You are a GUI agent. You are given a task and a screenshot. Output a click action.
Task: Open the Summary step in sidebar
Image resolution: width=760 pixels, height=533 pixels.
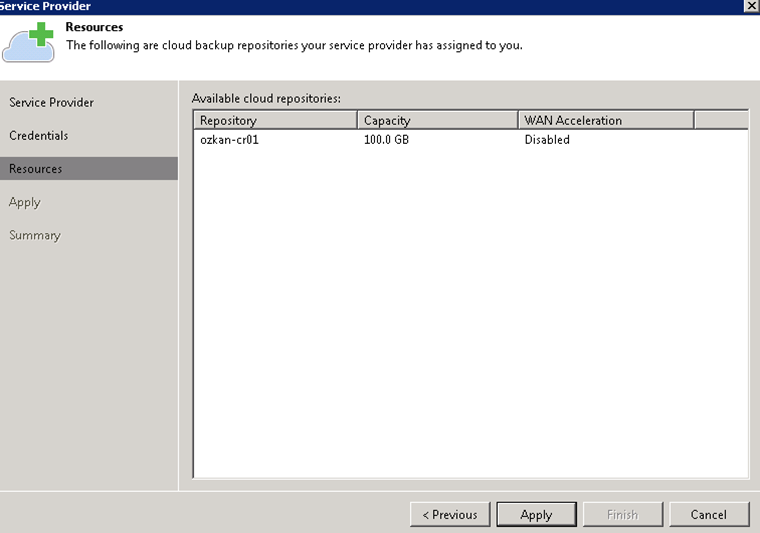(x=35, y=235)
